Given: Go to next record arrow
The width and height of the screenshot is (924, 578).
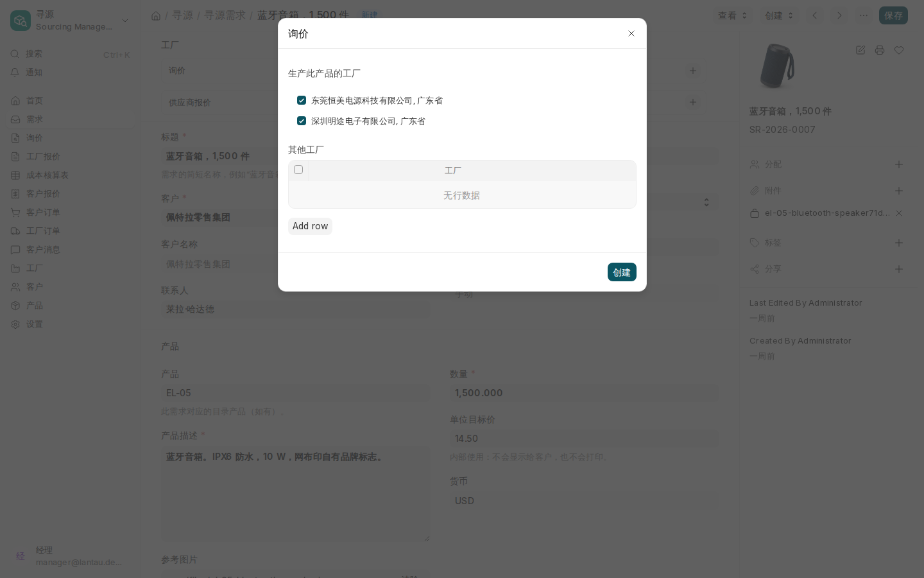Looking at the screenshot, I should point(839,15).
